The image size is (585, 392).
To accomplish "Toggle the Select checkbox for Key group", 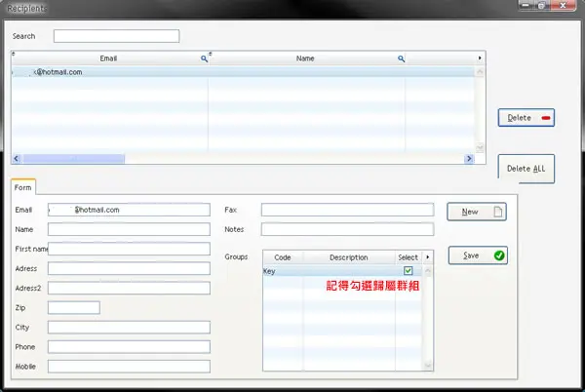I will point(409,270).
